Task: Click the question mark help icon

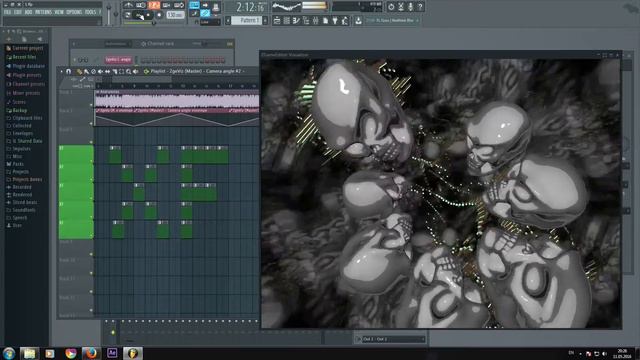Action: 420,7
